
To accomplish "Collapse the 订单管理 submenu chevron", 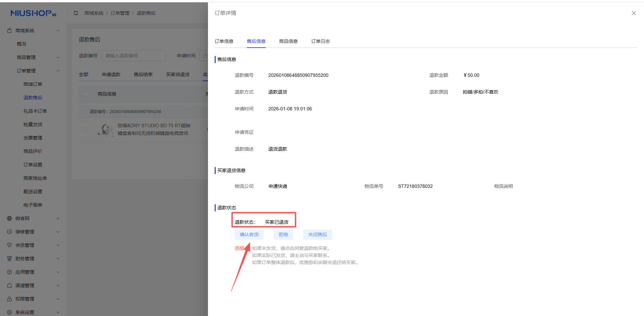I will (58, 71).
